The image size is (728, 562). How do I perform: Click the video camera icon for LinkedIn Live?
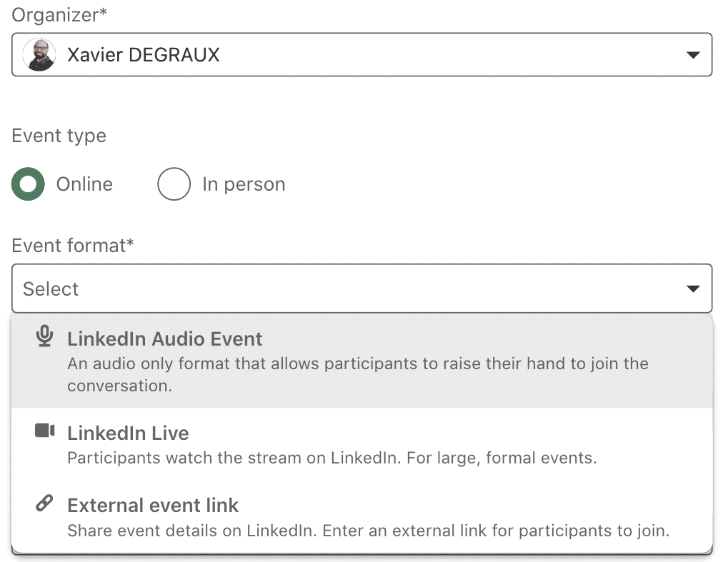[x=44, y=431]
